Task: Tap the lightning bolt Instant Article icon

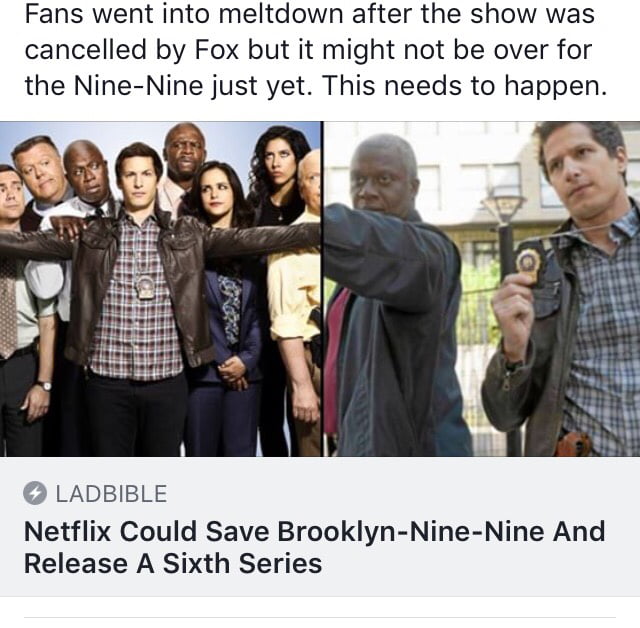Action: click(35, 493)
